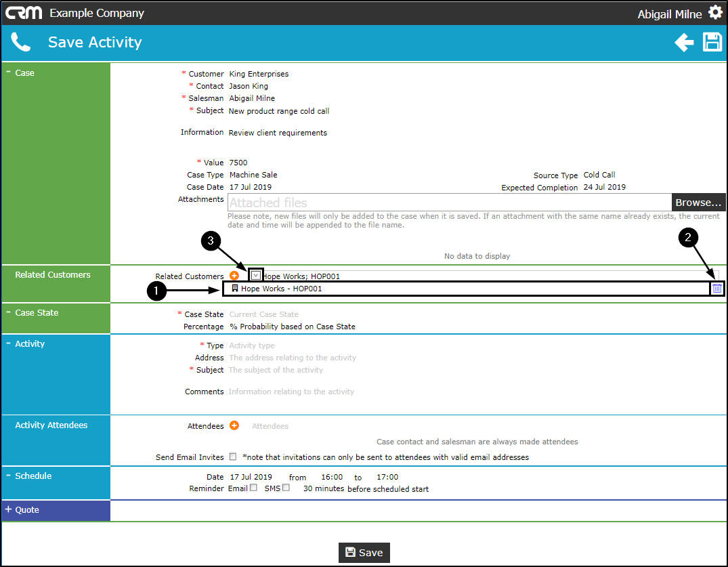
Task: Open the Related Customers dropdown arrow
Action: pos(256,276)
